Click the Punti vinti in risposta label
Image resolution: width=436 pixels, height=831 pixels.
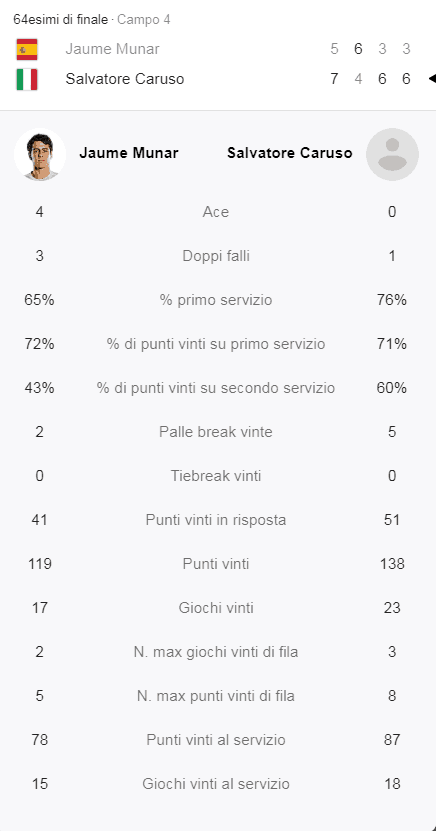(x=216, y=520)
